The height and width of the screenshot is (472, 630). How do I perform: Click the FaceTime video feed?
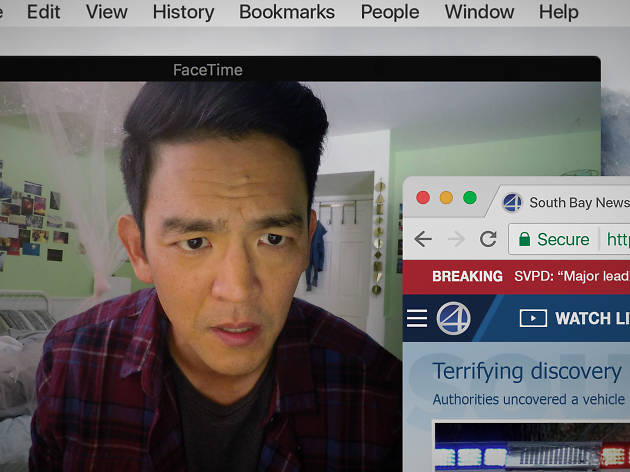[x=201, y=277]
